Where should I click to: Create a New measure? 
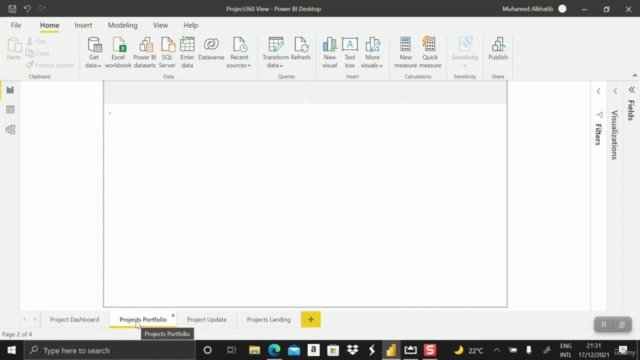pos(405,52)
